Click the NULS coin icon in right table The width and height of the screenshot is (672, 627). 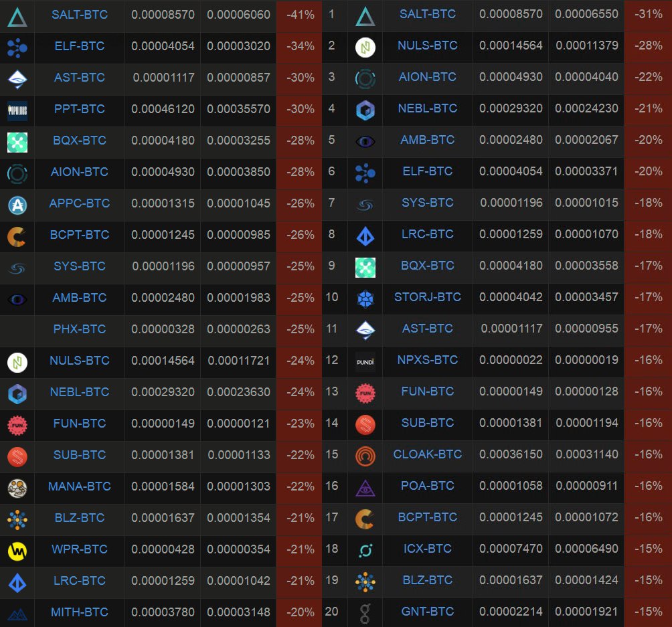pos(365,48)
